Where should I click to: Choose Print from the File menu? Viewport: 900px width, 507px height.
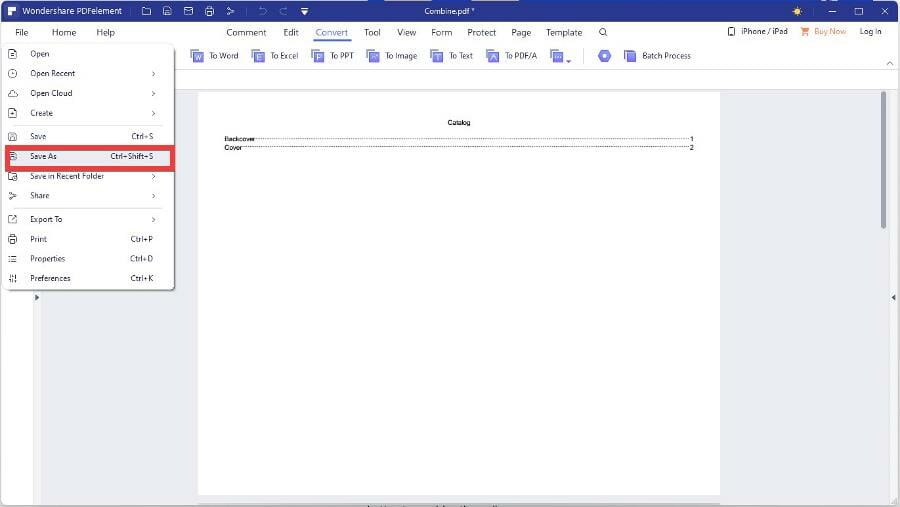(x=88, y=239)
